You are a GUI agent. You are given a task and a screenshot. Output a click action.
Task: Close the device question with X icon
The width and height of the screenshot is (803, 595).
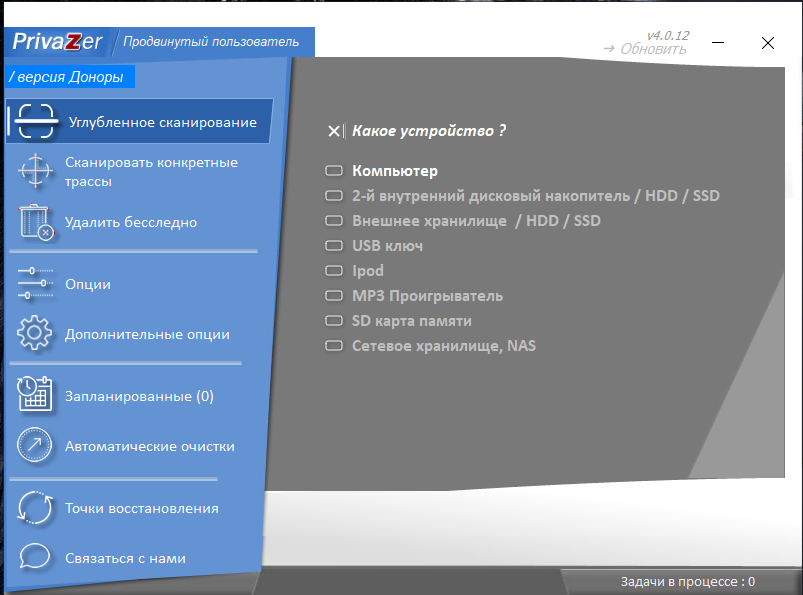coord(334,131)
